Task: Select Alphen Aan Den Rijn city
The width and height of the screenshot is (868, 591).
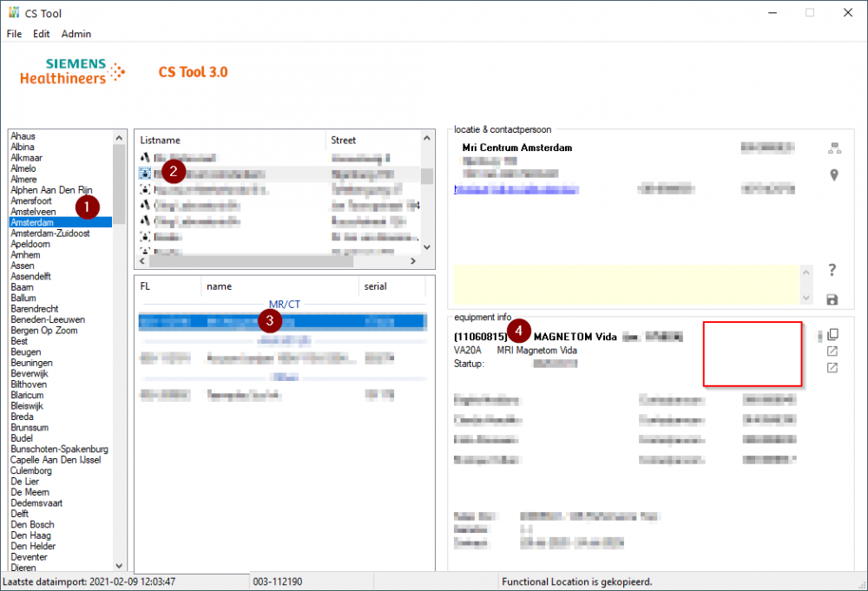Action: pos(51,190)
